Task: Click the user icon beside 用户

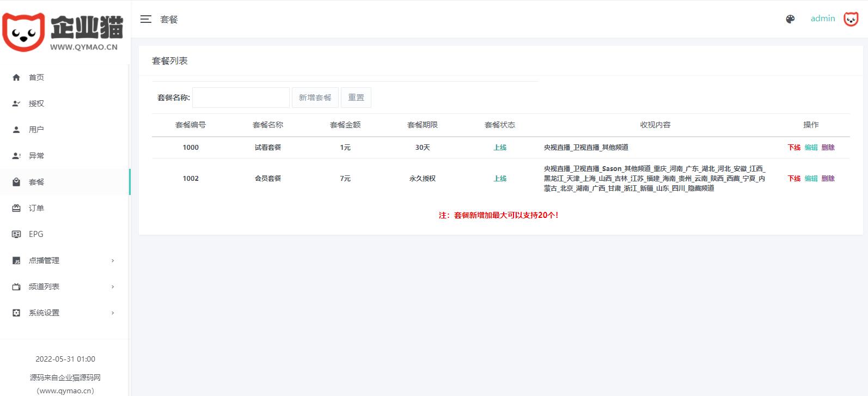Action: tap(16, 130)
